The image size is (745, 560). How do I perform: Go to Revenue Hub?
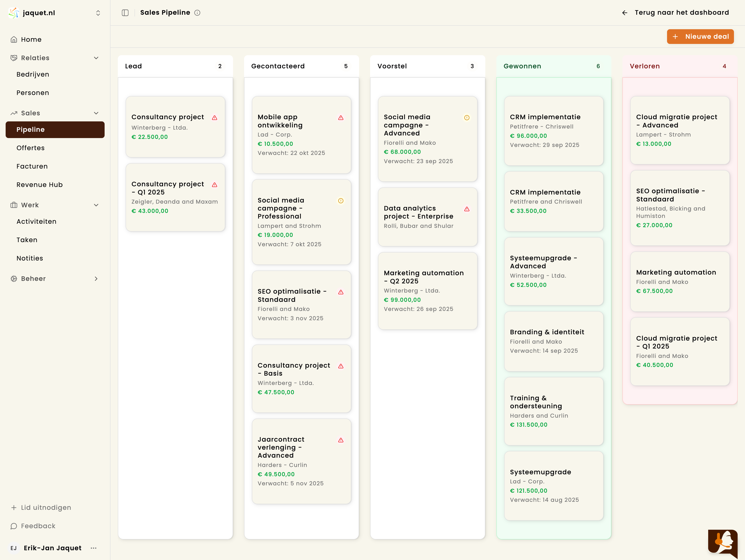(39, 185)
